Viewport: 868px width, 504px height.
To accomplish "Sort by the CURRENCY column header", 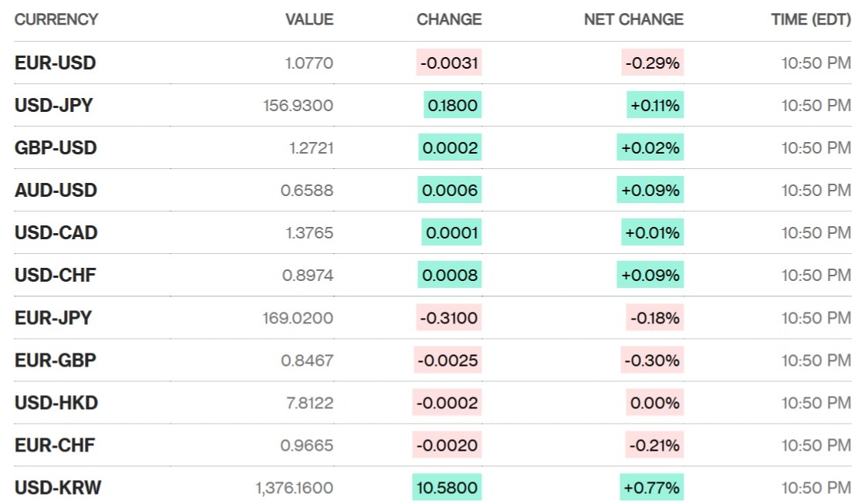I will tap(56, 19).
